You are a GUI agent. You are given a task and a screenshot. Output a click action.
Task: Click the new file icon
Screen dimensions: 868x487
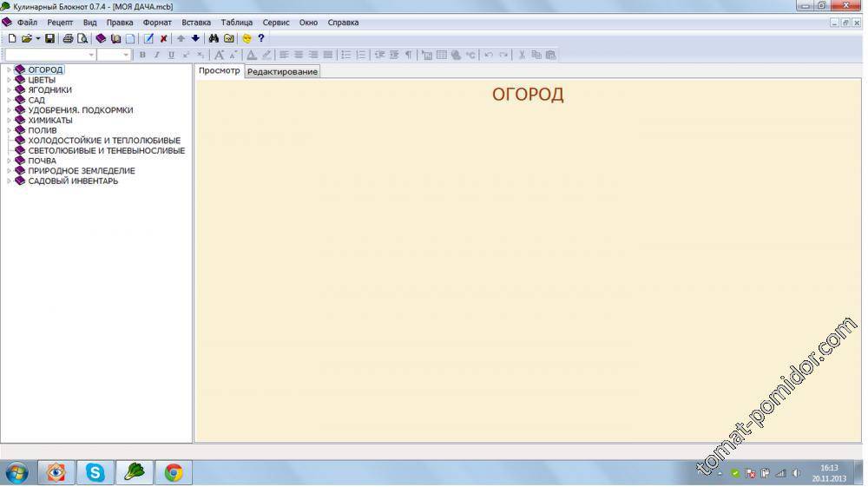(12, 38)
